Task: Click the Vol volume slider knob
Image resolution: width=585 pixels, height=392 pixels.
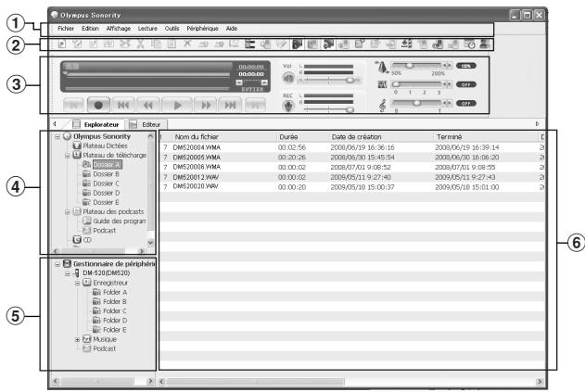Action: [x=350, y=80]
